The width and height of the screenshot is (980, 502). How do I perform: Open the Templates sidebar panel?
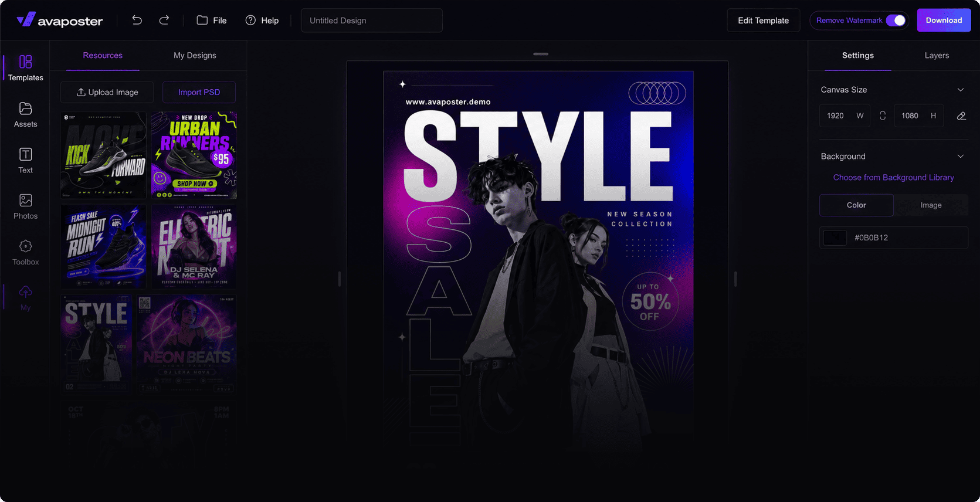pyautogui.click(x=25, y=68)
